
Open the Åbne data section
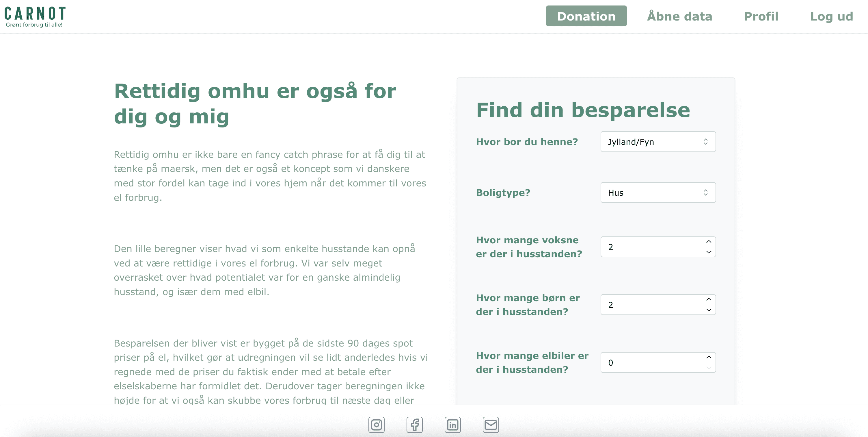pyautogui.click(x=679, y=16)
